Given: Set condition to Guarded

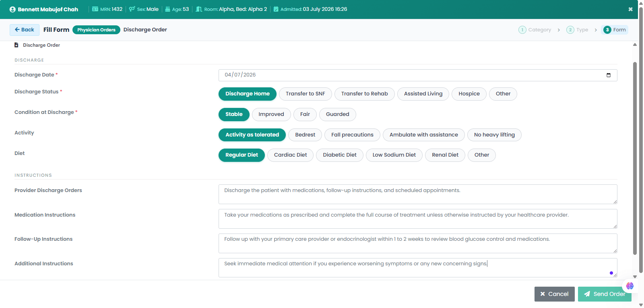Looking at the screenshot, I should [x=338, y=114].
